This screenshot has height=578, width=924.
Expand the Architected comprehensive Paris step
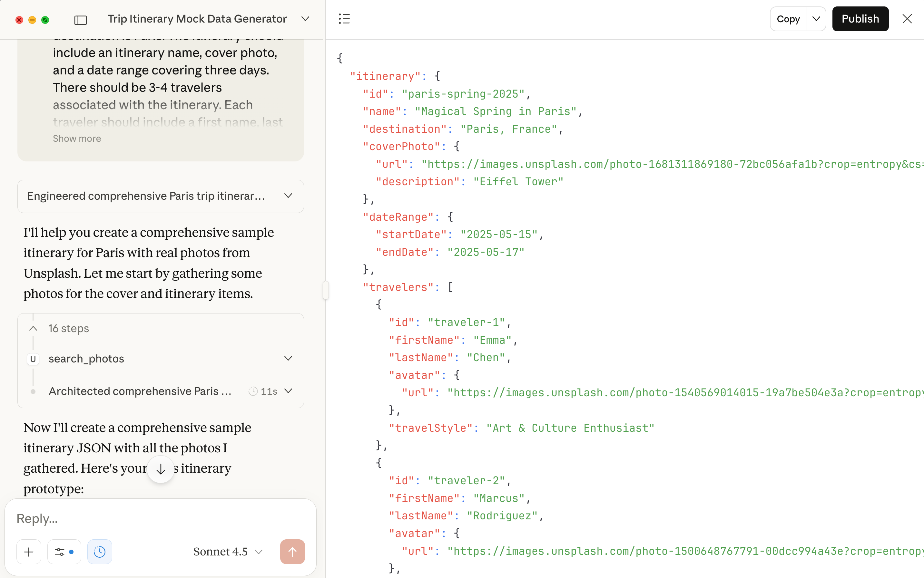288,391
